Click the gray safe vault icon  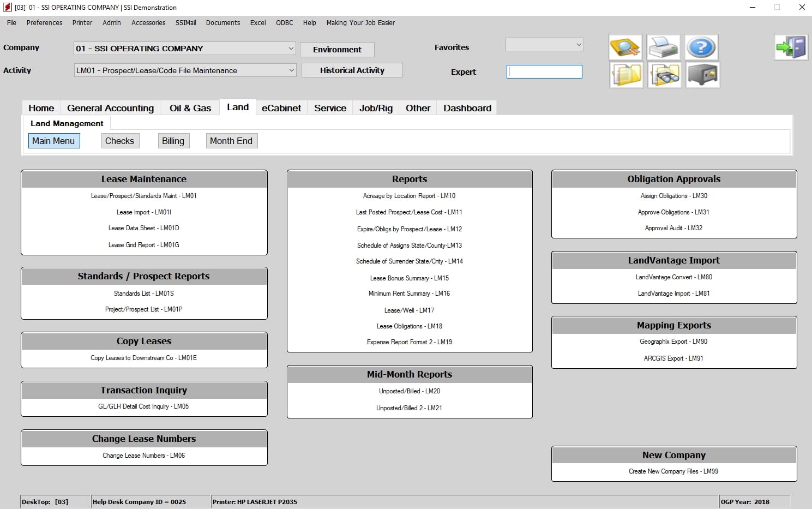(x=702, y=75)
